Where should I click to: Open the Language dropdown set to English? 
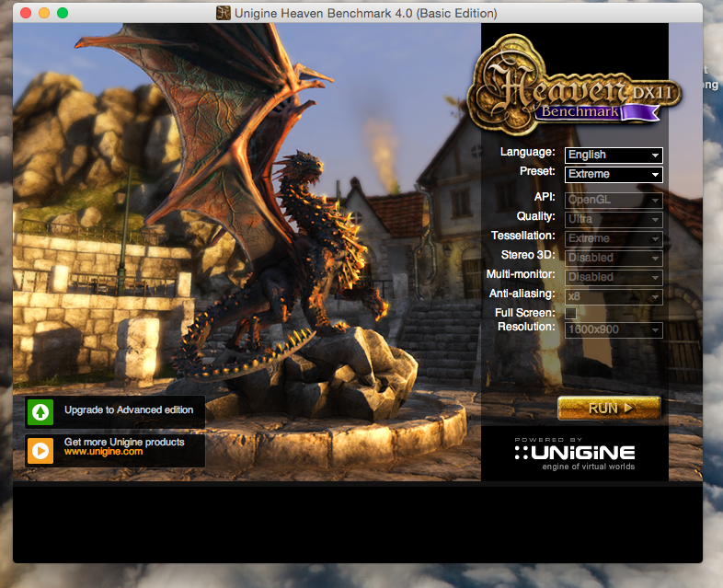pos(614,155)
